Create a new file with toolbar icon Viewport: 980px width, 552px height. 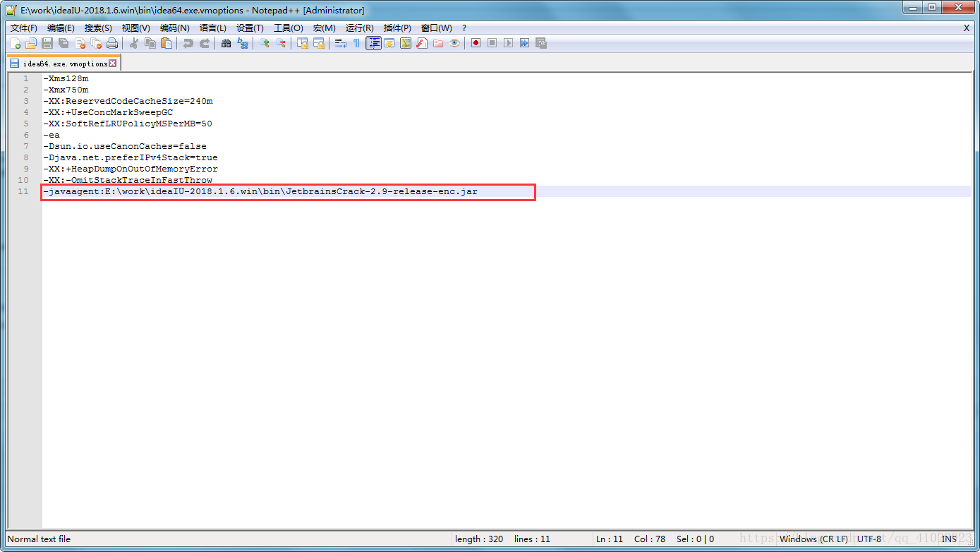click(x=15, y=43)
